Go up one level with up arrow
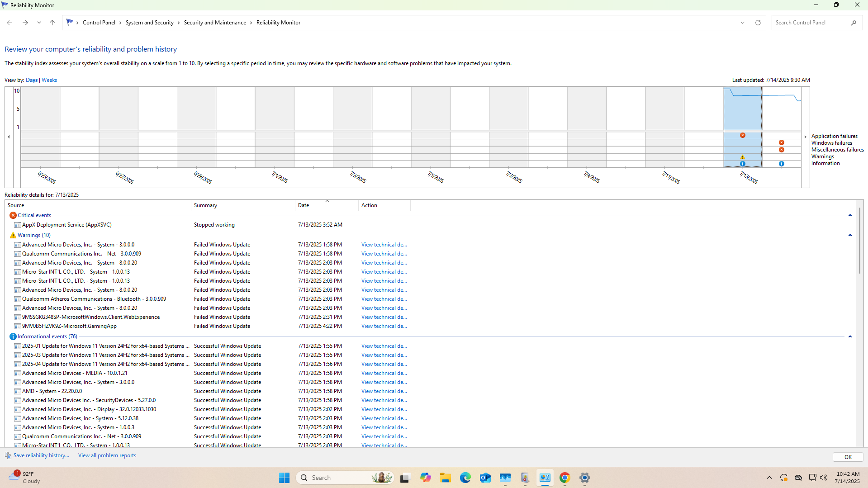 tap(52, 23)
